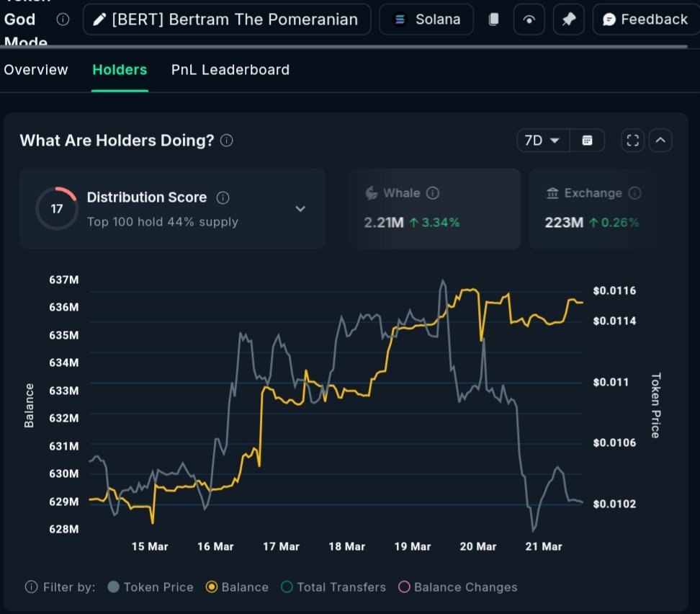The height and width of the screenshot is (614, 700).
Task: Open the calendar date picker icon
Action: (x=588, y=141)
